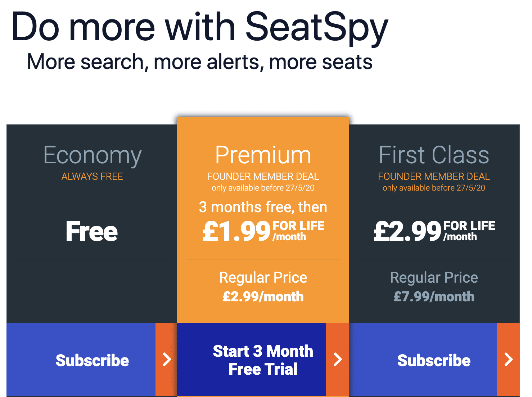Select the Premium plan heading
This screenshot has width=532, height=397.
click(263, 155)
